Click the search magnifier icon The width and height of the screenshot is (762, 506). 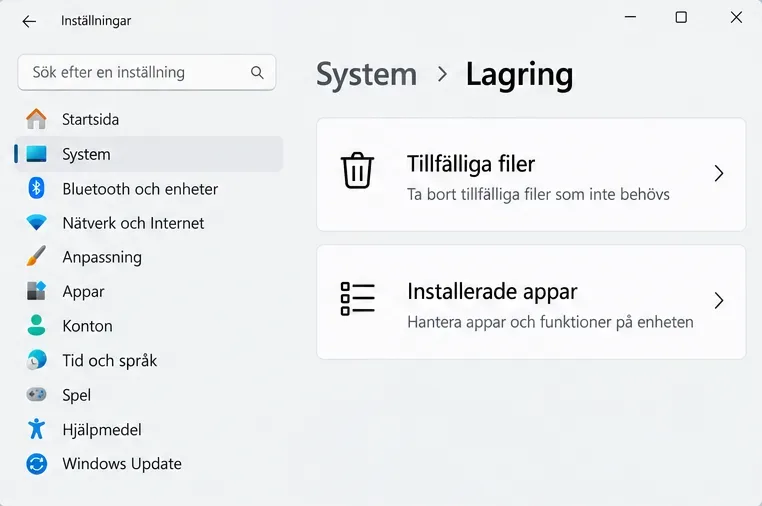click(x=257, y=73)
